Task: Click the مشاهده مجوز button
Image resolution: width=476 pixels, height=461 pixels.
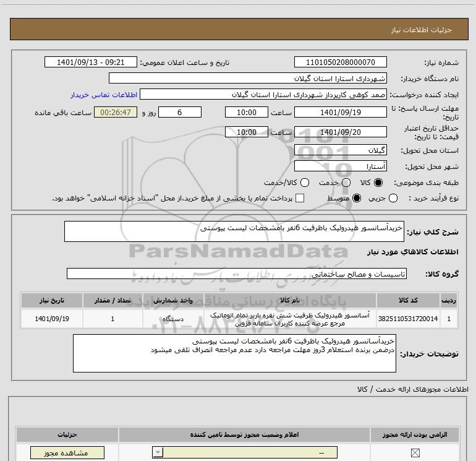Action: click(x=67, y=453)
